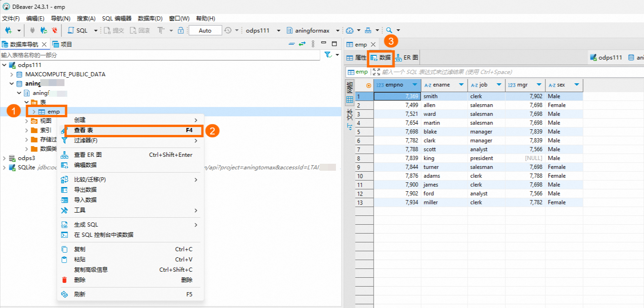The height and width of the screenshot is (308, 644).
Task: Click the odps111 connection label in editor header
Action: pos(606,58)
